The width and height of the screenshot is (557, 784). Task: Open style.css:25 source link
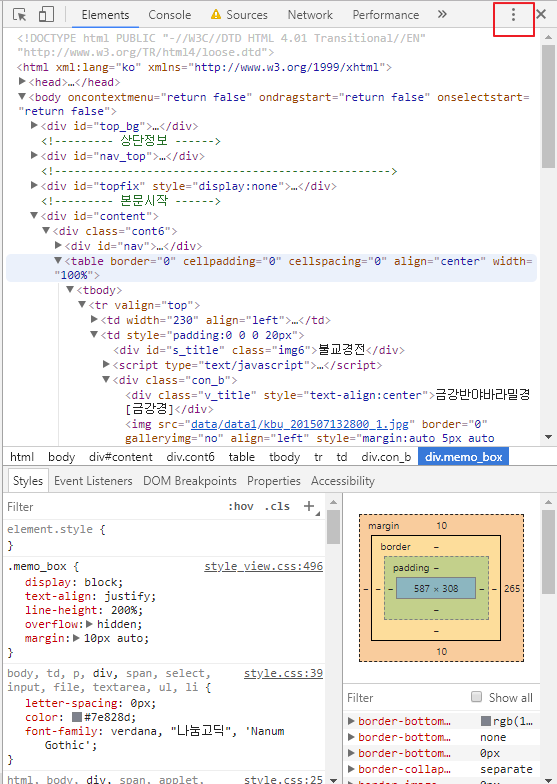pyautogui.click(x=283, y=779)
